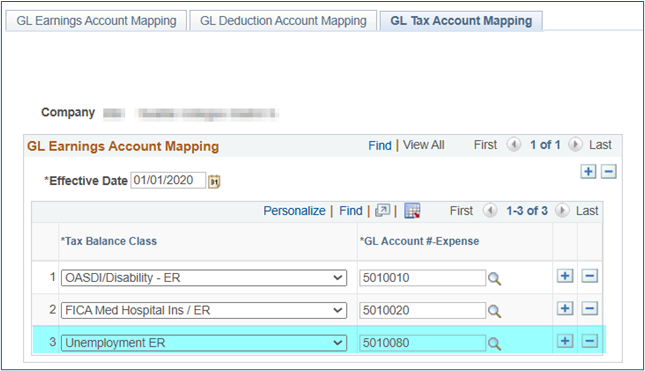Add row after OASDI/Disability - ER

click(565, 276)
